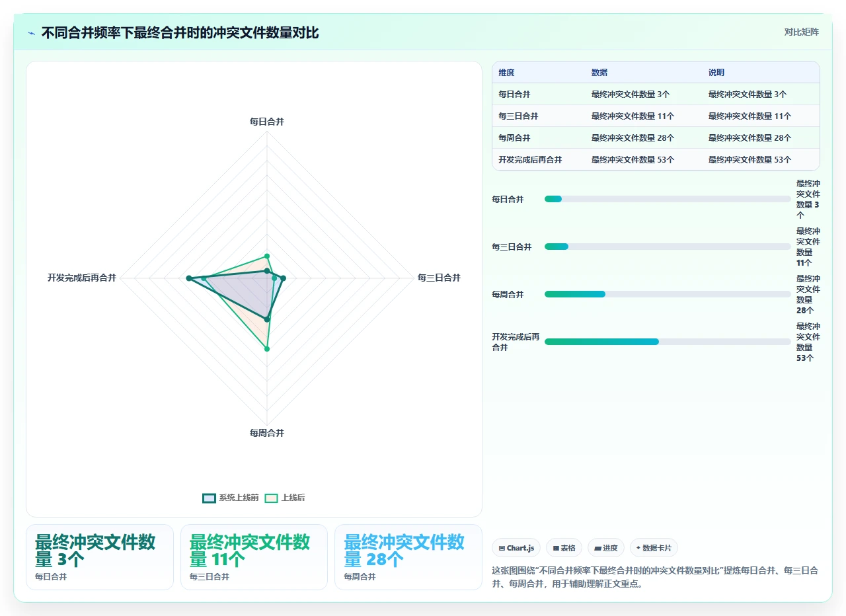The image size is (846, 616).
Task: Open the 最终冲突文件数量 28个 data card
Action: [408, 557]
